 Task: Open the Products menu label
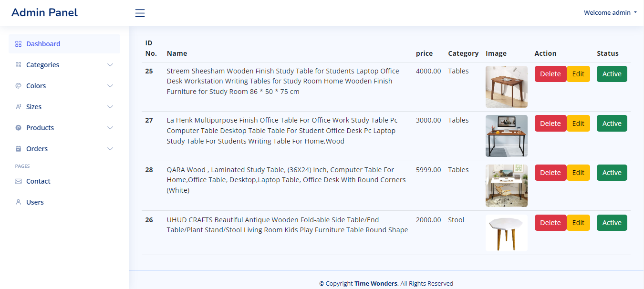tap(40, 128)
